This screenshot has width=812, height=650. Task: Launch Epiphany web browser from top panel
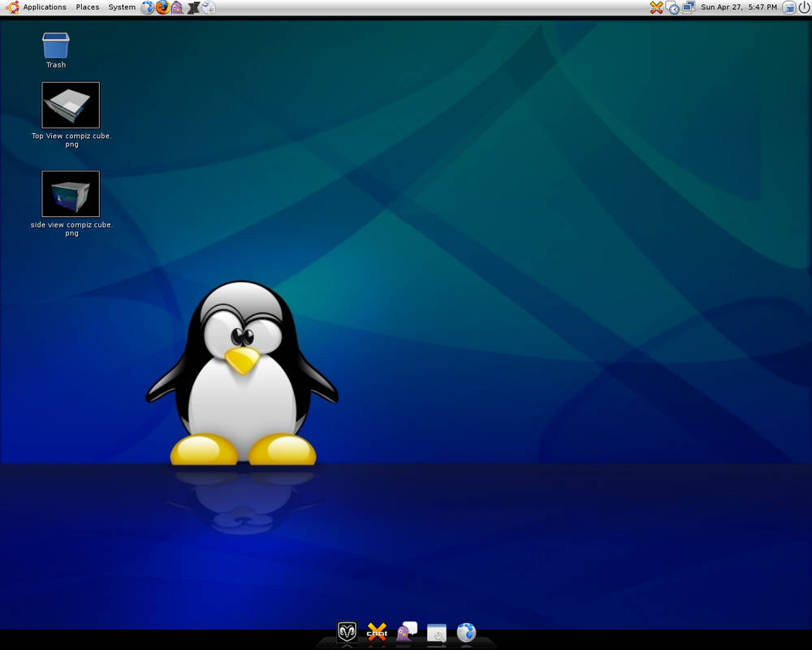148,7
